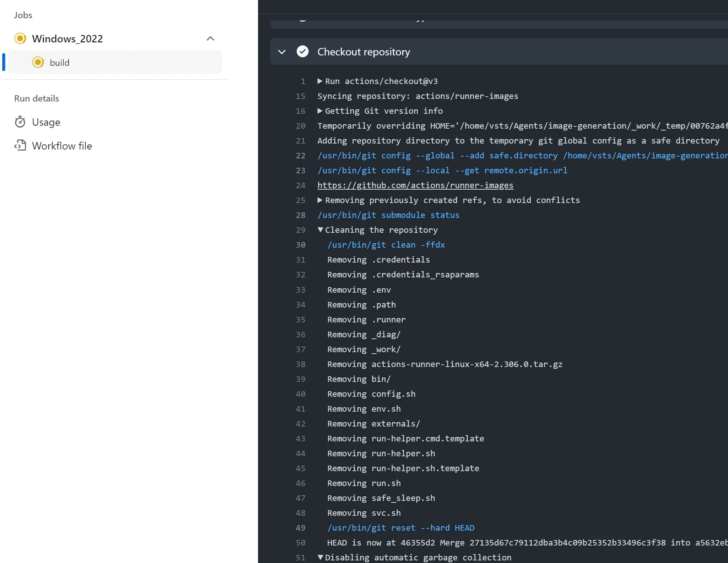
Task: Collapse Disabling automatic garbage collection group
Action: 320,557
